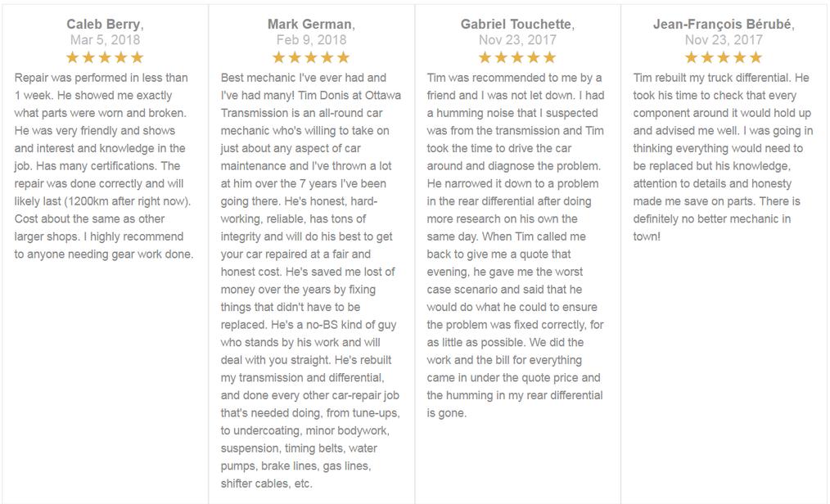The width and height of the screenshot is (830, 504).
Task: Click the Feb 9, 2018 review date
Action: click(311, 39)
